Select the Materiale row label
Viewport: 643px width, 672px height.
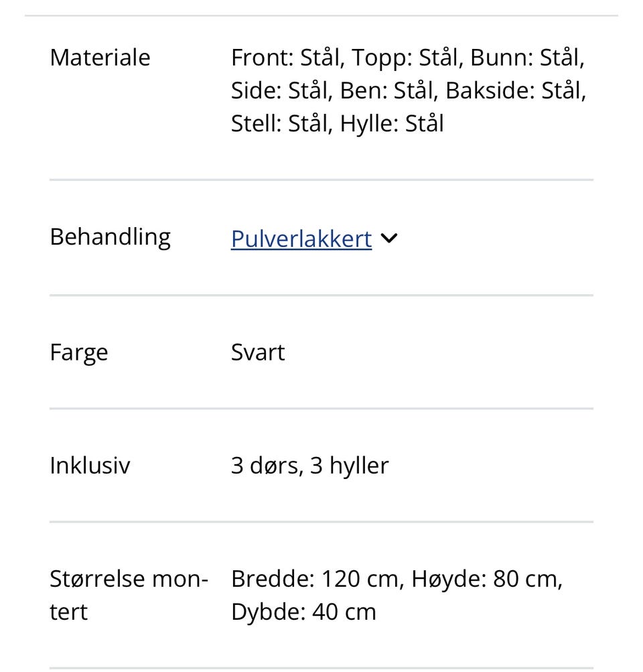point(100,57)
